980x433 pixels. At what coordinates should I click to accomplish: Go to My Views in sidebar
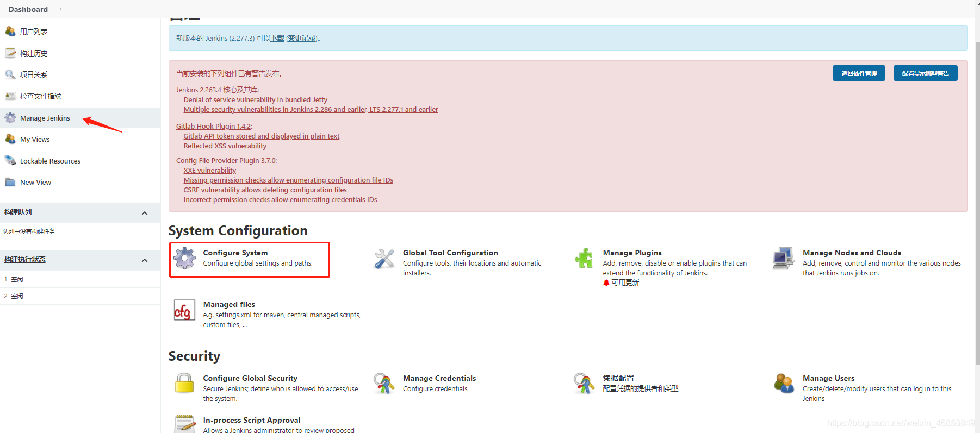click(x=35, y=140)
